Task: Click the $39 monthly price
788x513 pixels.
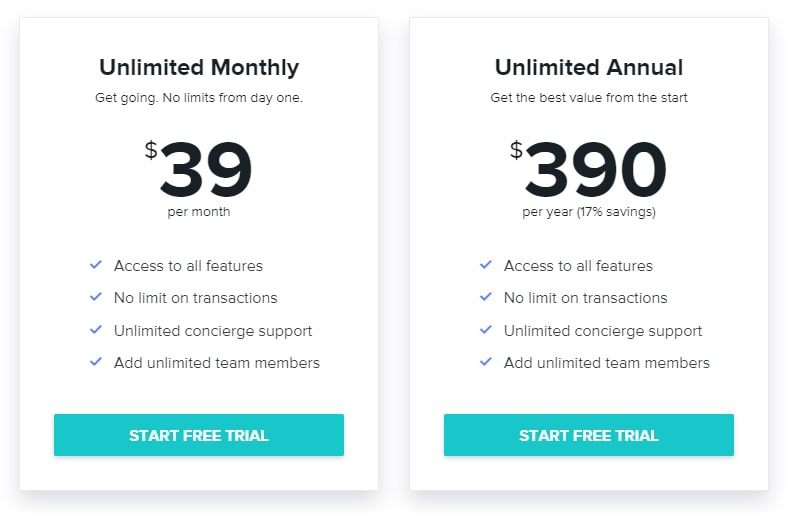Action: click(199, 168)
